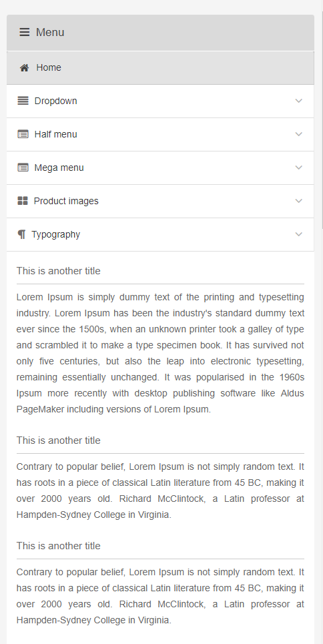The image size is (323, 644).
Task: Click the list icon beside Mega menu
Action: pyautogui.click(x=23, y=168)
